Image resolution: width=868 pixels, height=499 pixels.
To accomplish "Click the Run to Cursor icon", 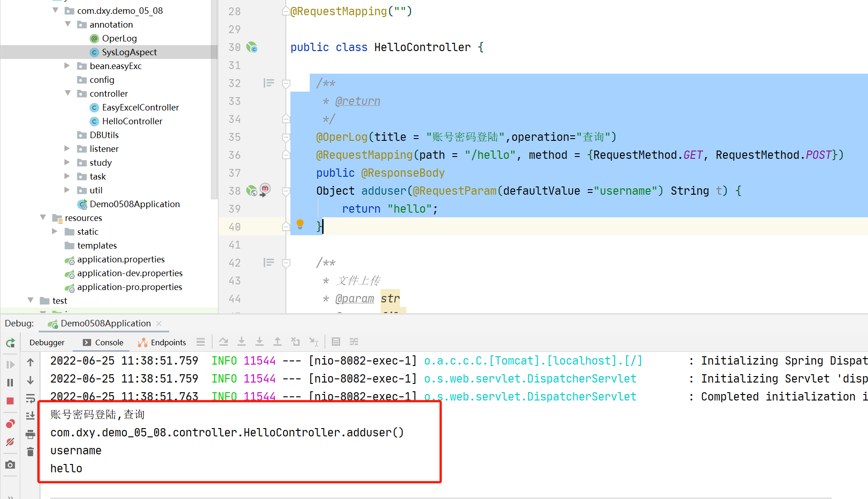I will tap(313, 342).
